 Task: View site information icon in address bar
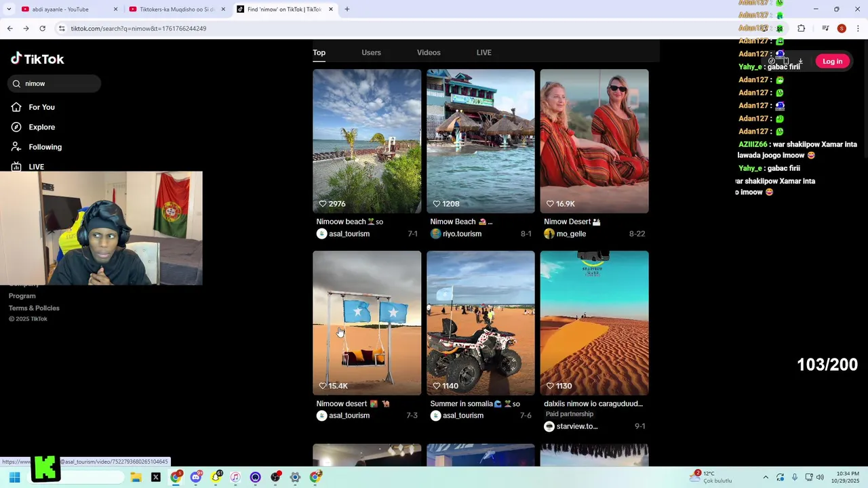(x=62, y=28)
